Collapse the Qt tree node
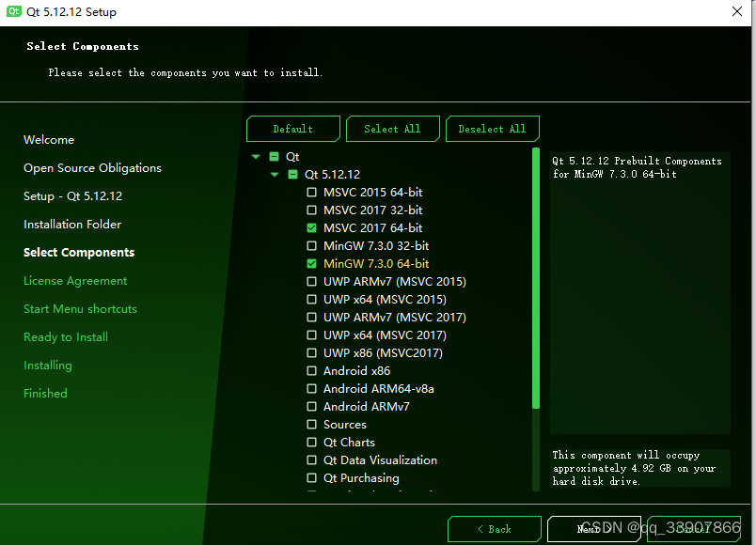The height and width of the screenshot is (545, 756). (x=256, y=156)
